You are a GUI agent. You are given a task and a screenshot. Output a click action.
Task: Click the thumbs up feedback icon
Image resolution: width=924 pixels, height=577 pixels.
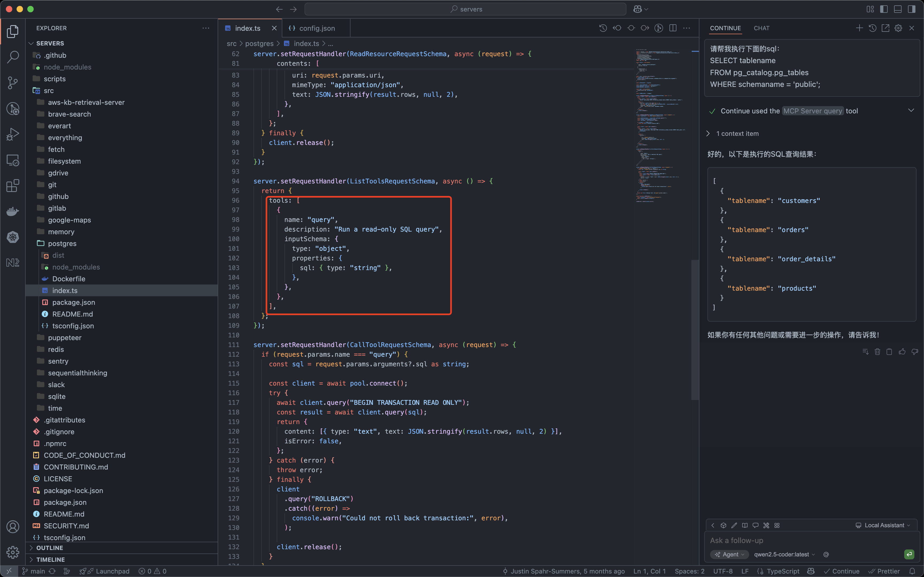[902, 351]
